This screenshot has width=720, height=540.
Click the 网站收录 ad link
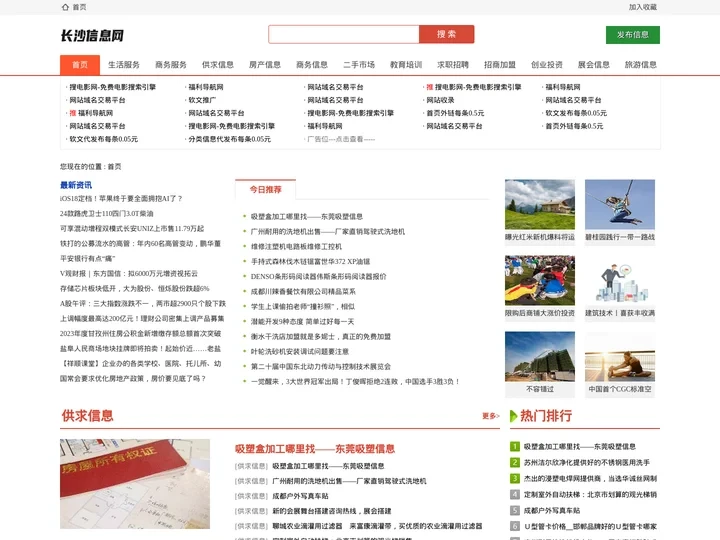click(x=440, y=100)
